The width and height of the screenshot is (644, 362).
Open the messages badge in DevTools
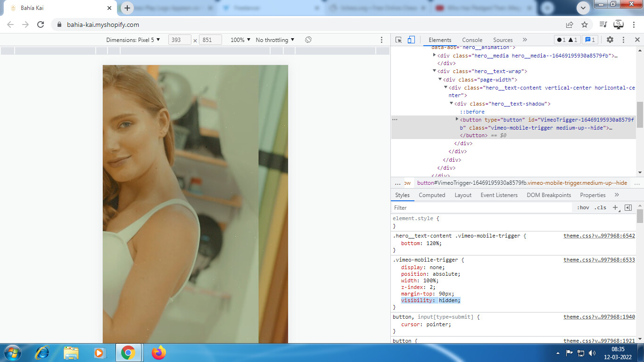(590, 40)
